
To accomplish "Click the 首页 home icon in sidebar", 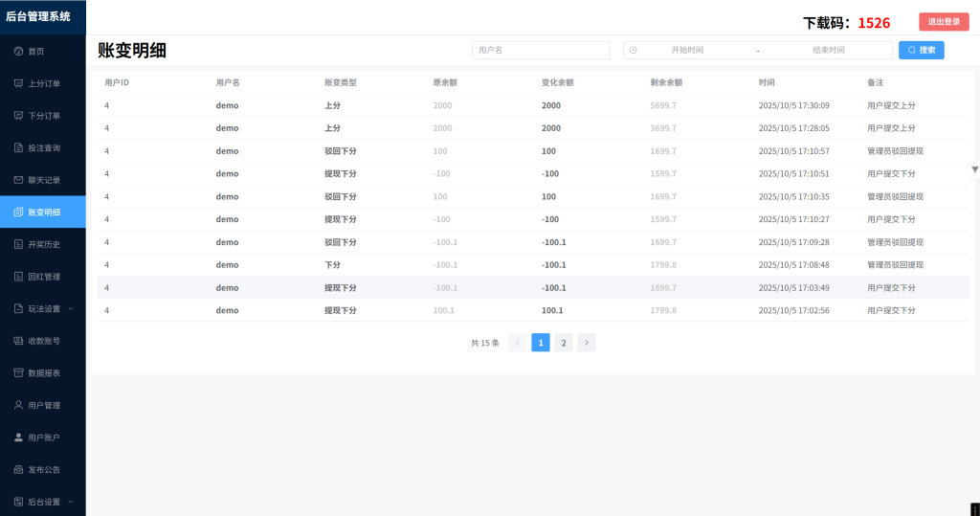I will pyautogui.click(x=18, y=51).
